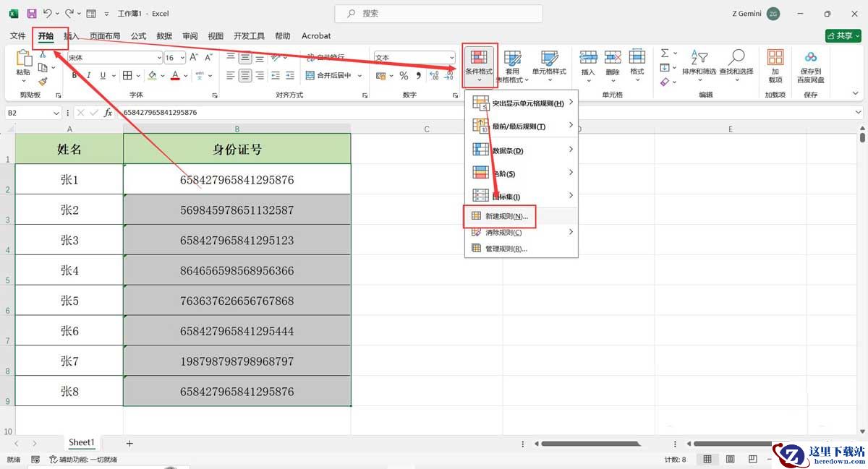Screen dimensions: 868x469
Task: Expand the fill color dropdown arrow
Action: click(163, 75)
